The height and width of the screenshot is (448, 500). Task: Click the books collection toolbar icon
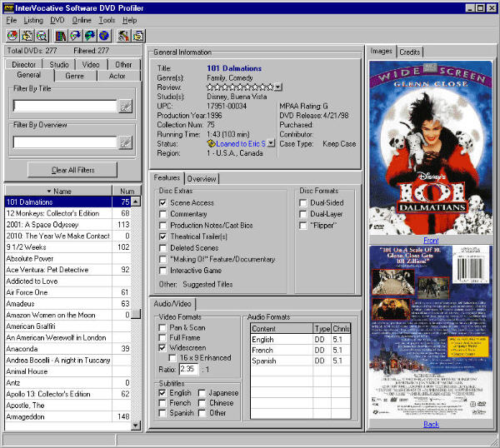pyautogui.click(x=60, y=35)
